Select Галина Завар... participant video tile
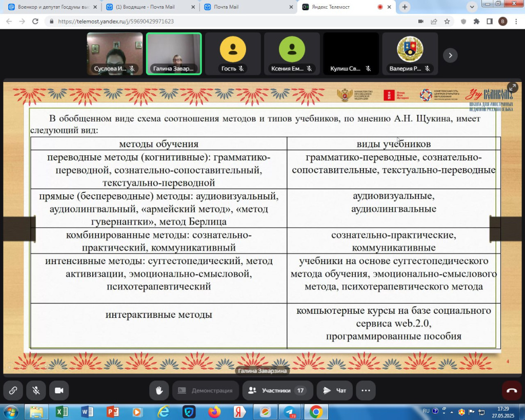This screenshot has width=525, height=420. click(174, 53)
